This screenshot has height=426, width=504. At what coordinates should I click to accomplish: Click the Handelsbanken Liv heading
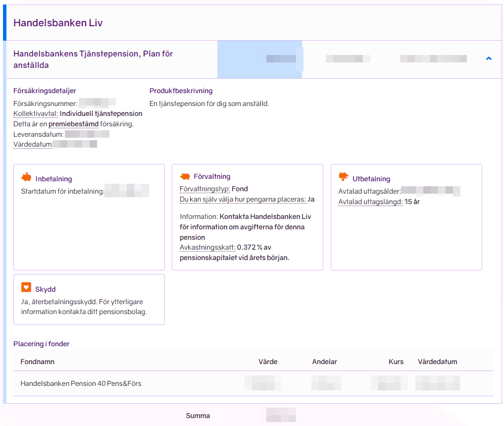point(58,23)
